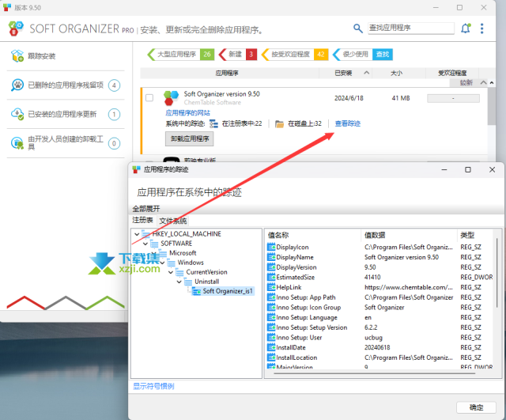Click the Soft Organizer logo icon in header
Viewport: 506px width, 420px height.
click(x=16, y=28)
